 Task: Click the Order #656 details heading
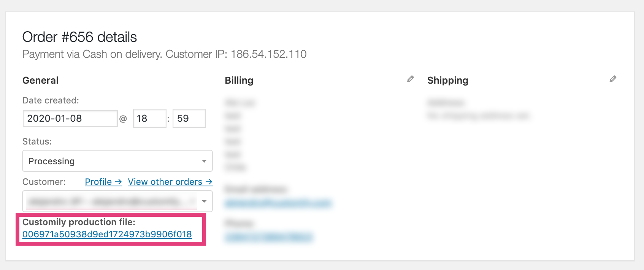pyautogui.click(x=79, y=37)
